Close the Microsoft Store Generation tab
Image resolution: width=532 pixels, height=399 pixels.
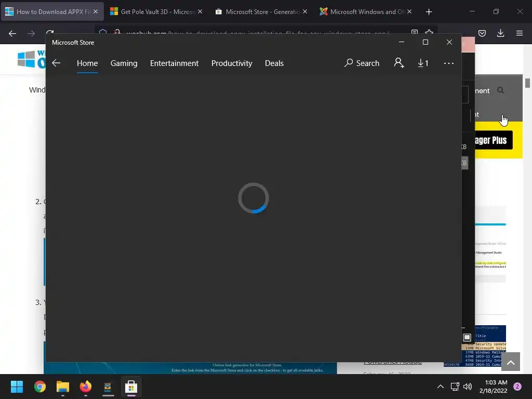(x=305, y=11)
